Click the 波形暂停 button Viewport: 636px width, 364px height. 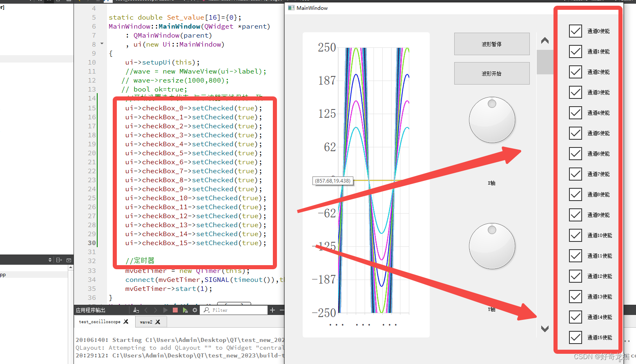point(492,44)
